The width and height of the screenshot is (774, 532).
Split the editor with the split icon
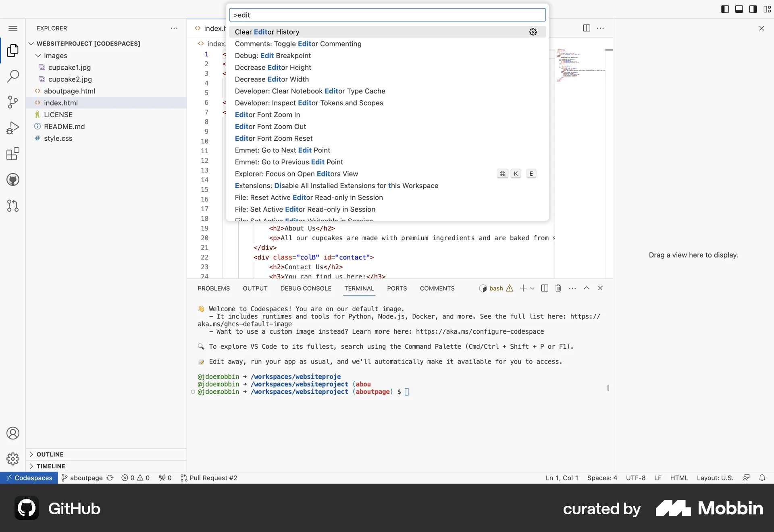587,28
